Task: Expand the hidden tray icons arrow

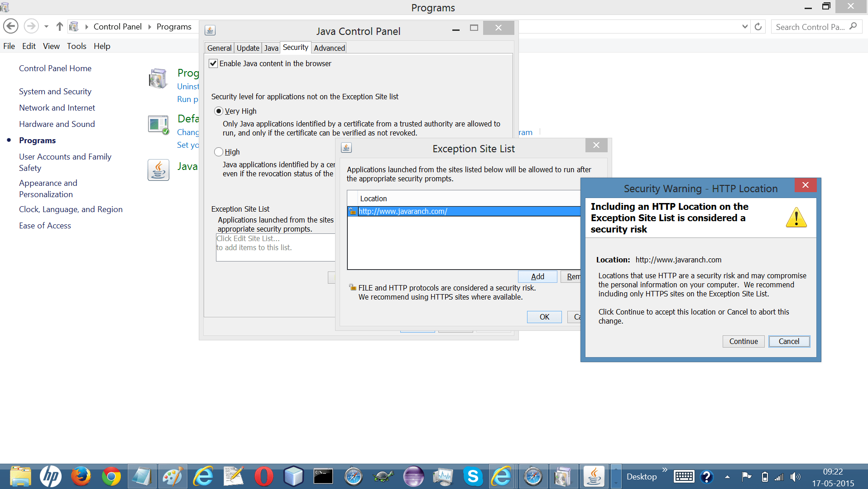Action: point(727,477)
